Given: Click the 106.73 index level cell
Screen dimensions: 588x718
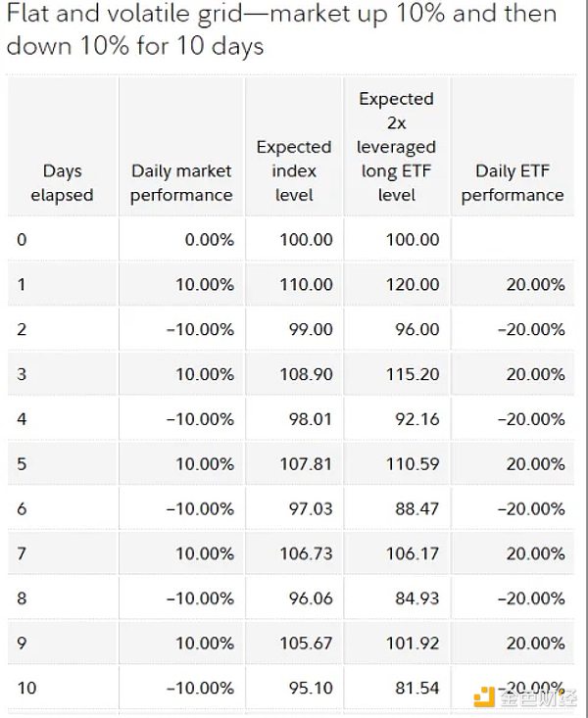Looking at the screenshot, I should [x=306, y=554].
